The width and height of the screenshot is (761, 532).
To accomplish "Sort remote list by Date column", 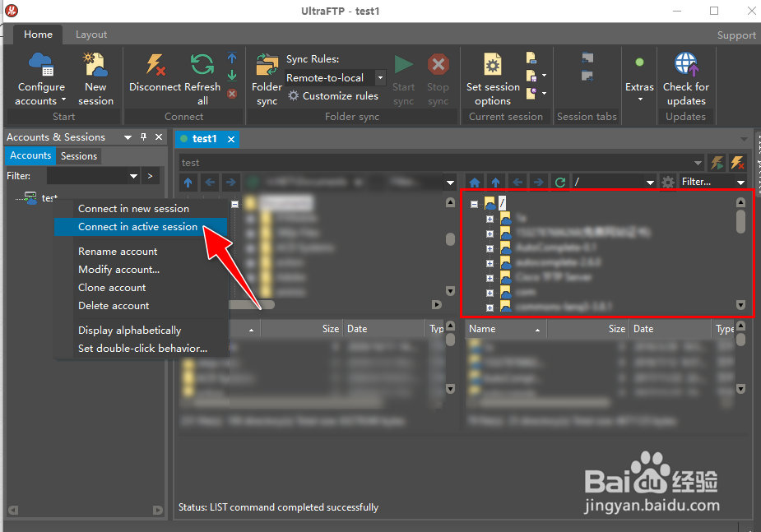I will pos(670,329).
